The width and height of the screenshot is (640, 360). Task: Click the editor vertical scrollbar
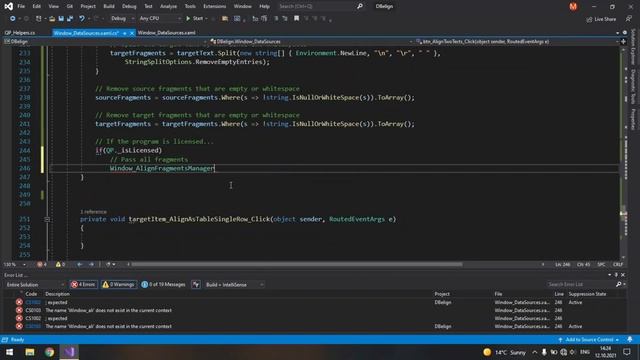pos(623,153)
